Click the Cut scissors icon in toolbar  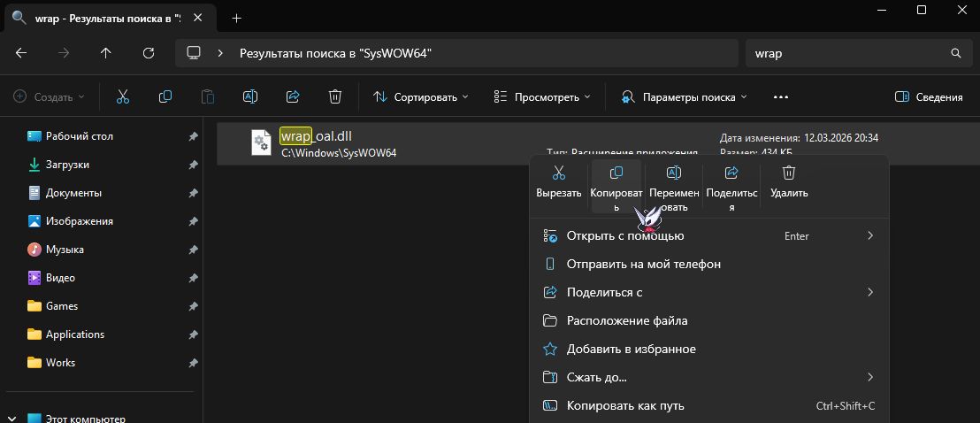(122, 97)
